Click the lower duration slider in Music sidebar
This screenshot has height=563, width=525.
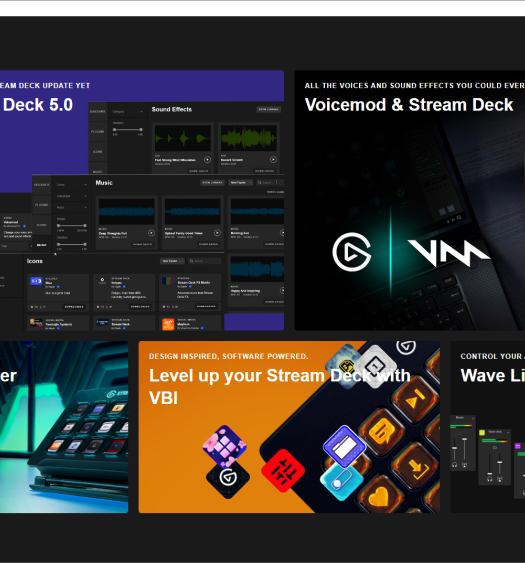coord(71,244)
